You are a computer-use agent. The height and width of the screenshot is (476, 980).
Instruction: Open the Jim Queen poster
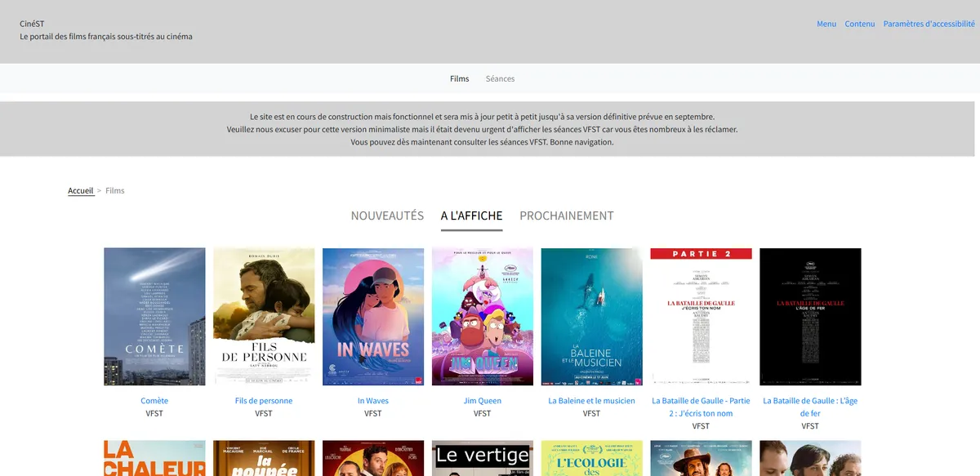tap(483, 317)
